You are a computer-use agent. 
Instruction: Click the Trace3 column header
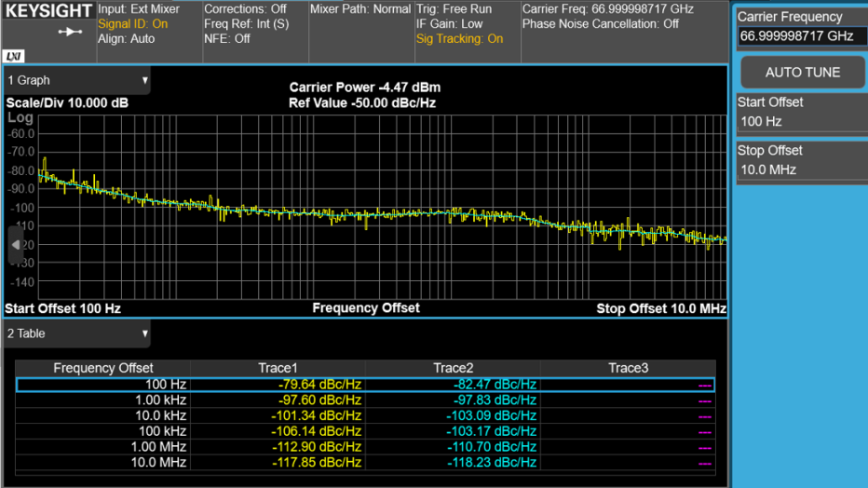(628, 369)
